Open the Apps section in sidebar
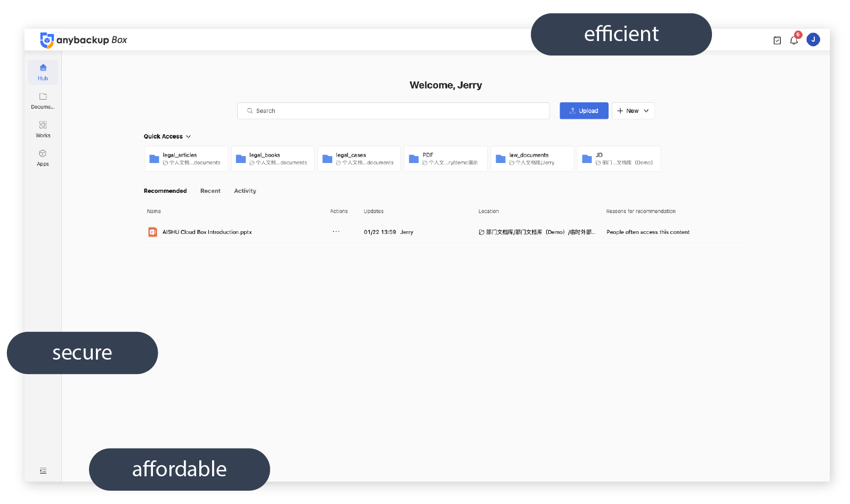The width and height of the screenshot is (850, 504). click(x=43, y=158)
